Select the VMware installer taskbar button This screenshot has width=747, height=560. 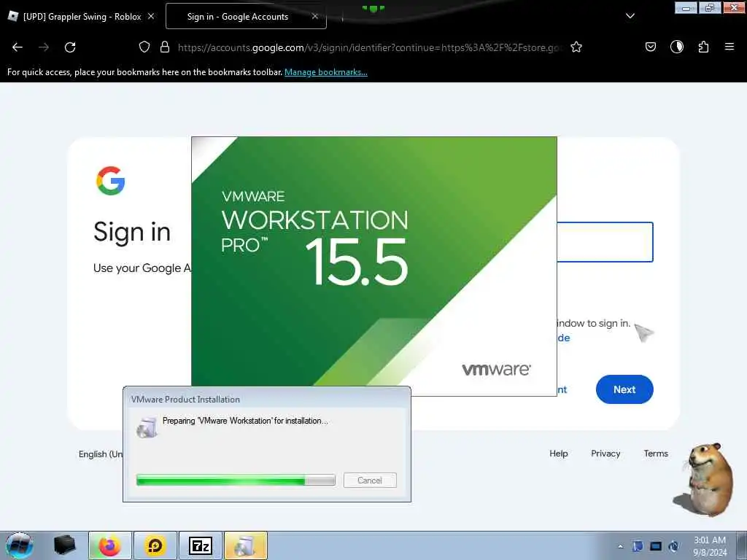click(246, 545)
